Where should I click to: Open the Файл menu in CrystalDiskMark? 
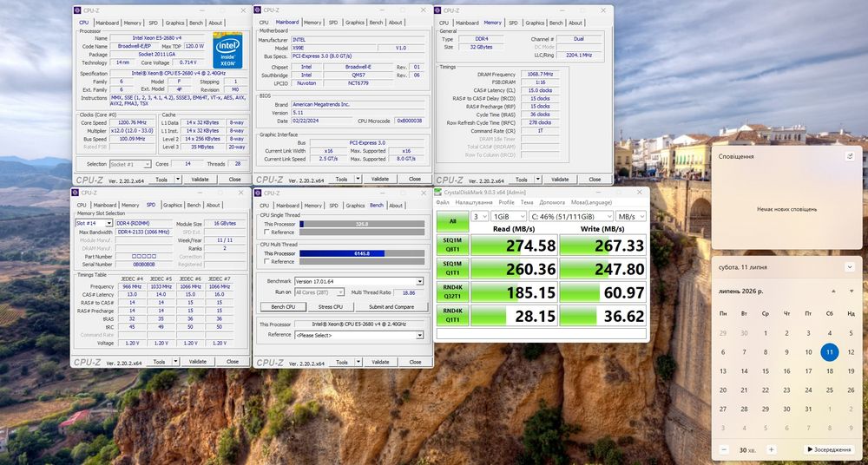[443, 203]
